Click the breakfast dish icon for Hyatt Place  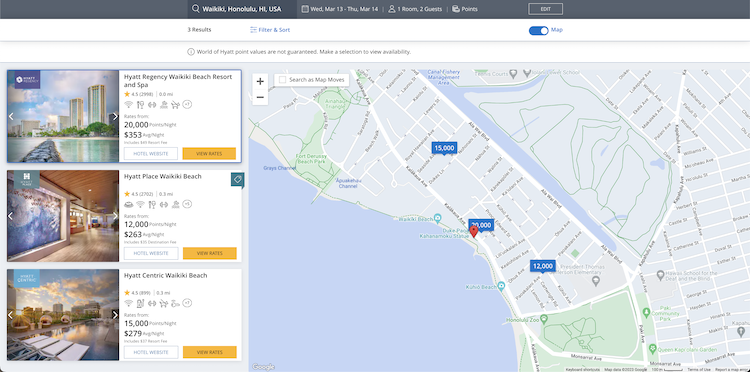pos(128,204)
